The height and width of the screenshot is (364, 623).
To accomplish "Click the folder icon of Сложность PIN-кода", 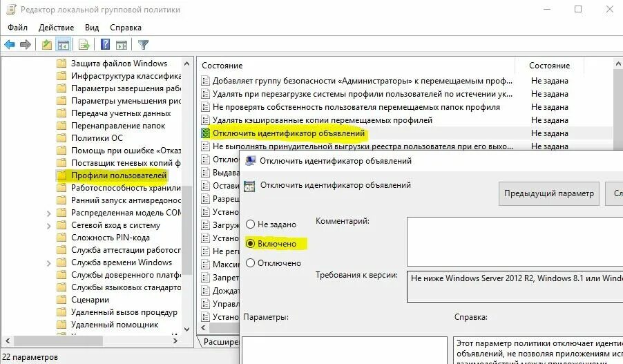I will coord(61,238).
